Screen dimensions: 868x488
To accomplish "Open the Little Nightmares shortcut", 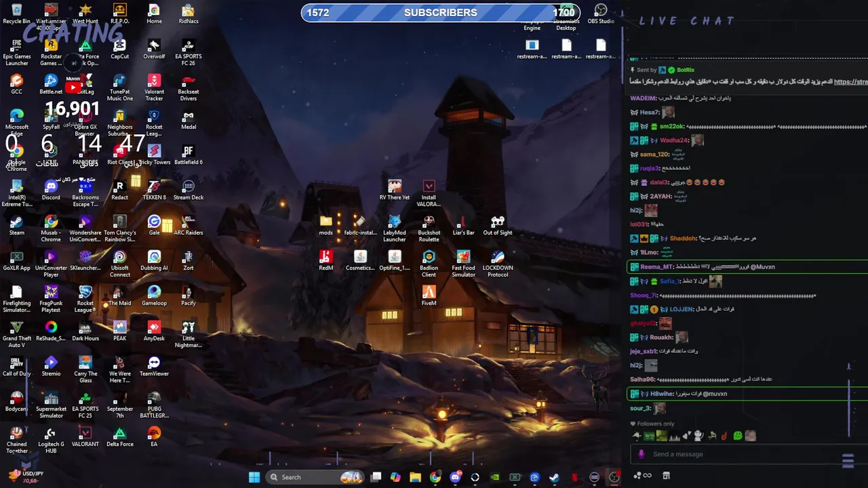I will coord(189,334).
